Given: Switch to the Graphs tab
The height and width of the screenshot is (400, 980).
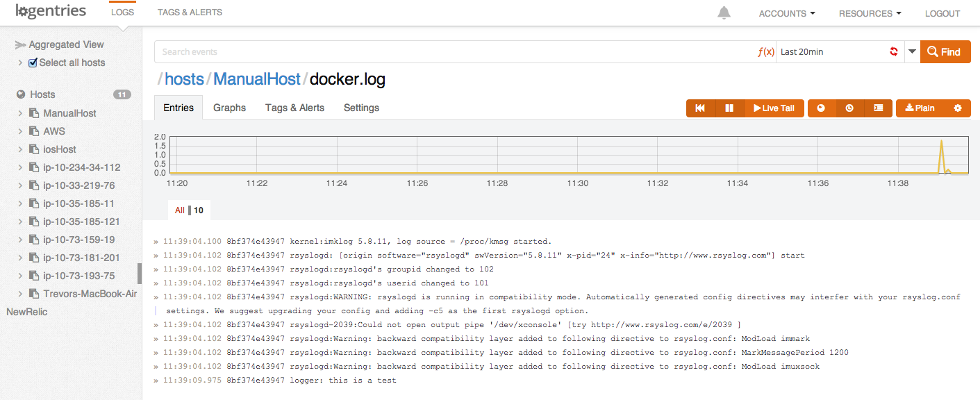Looking at the screenshot, I should click(229, 108).
